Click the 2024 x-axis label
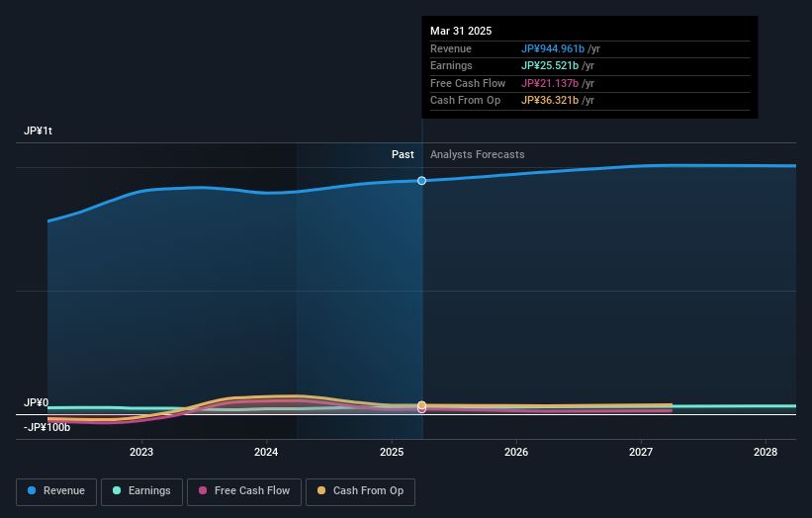The width and height of the screenshot is (812, 518). [x=266, y=453]
